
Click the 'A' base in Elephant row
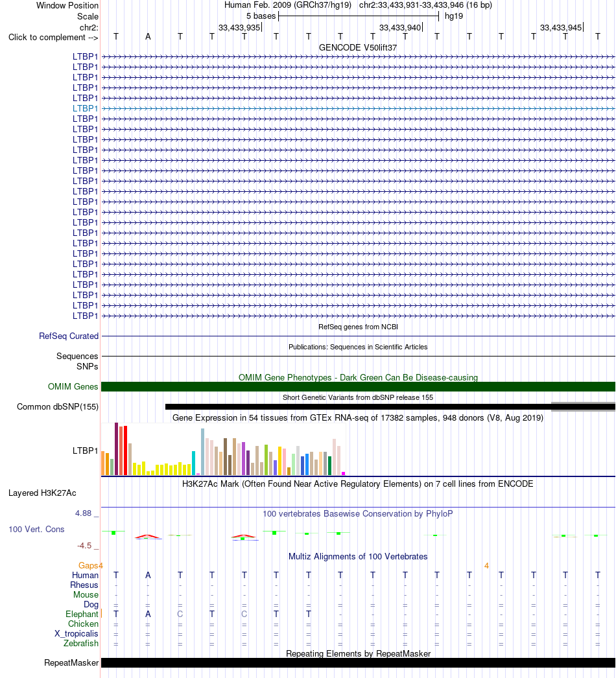pyautogui.click(x=148, y=614)
